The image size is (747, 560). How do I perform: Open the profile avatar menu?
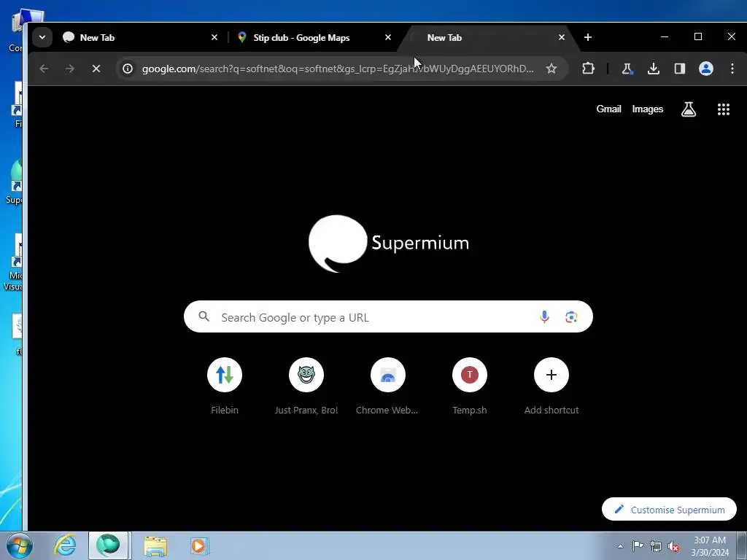(705, 69)
